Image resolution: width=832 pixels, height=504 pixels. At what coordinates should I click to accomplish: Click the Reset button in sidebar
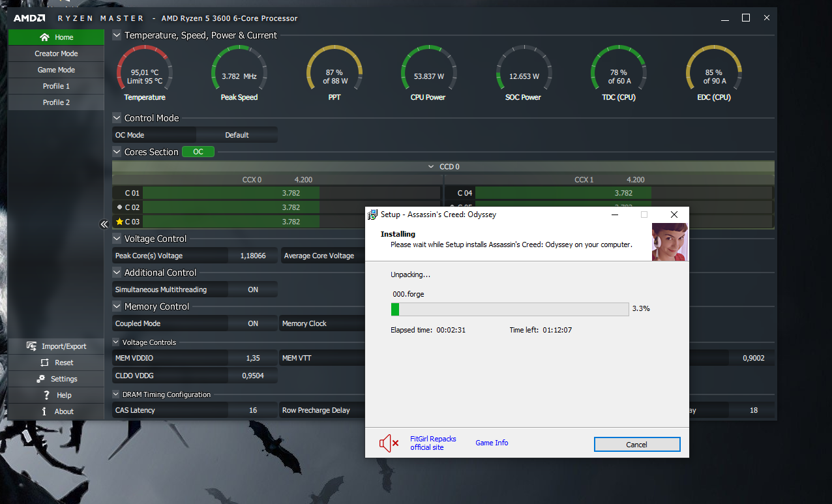coord(56,363)
